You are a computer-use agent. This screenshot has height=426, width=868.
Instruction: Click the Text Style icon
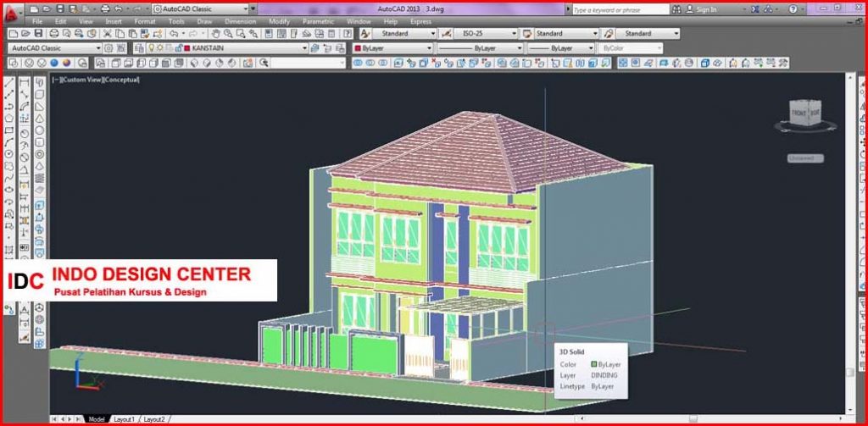[x=364, y=34]
